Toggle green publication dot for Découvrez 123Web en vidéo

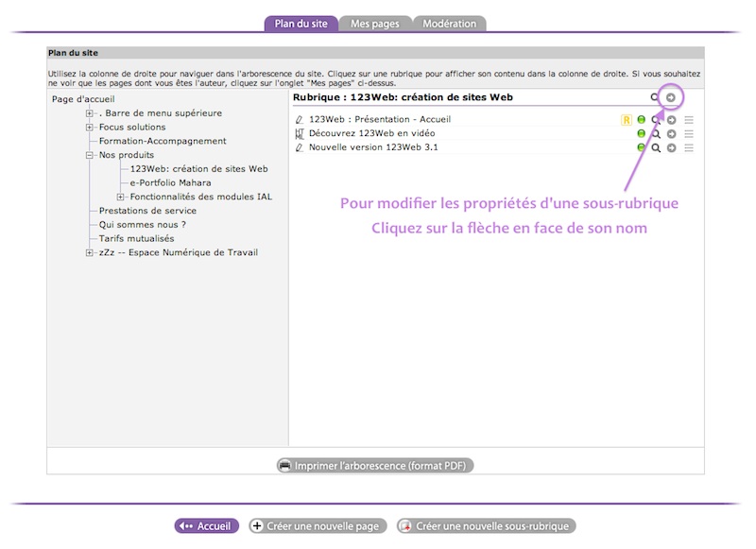coord(641,134)
